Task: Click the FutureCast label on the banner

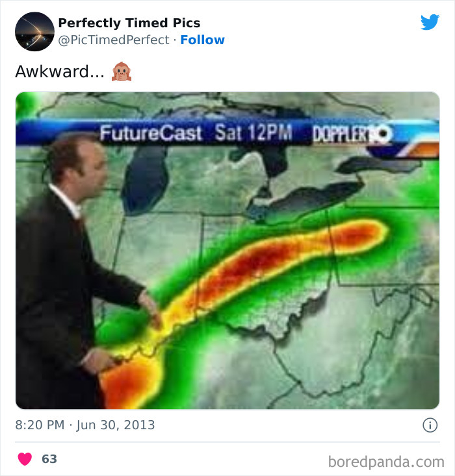Action: pos(151,133)
